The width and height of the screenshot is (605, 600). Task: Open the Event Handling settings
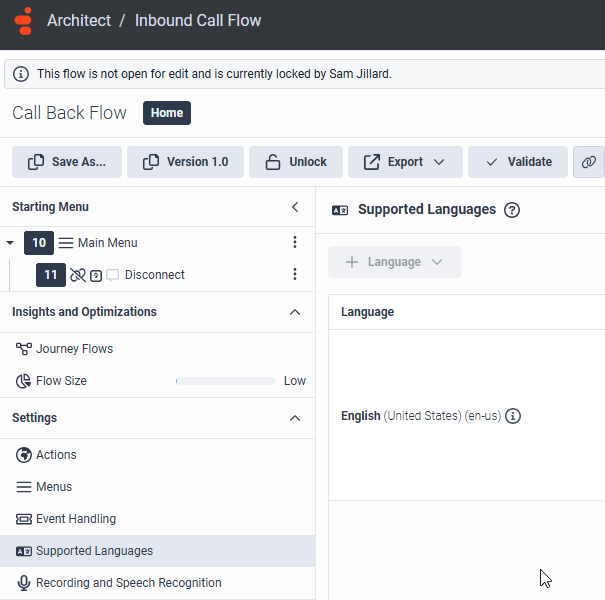76,519
